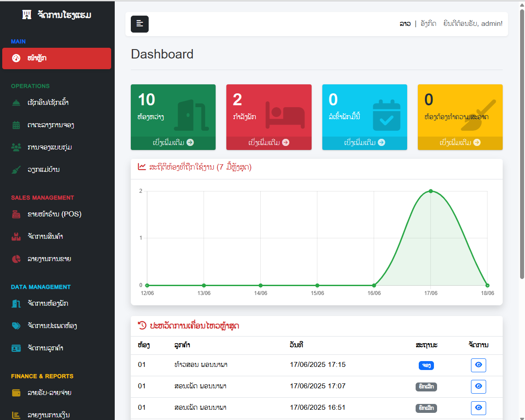Click the hotel building logo icon

[x=27, y=15]
